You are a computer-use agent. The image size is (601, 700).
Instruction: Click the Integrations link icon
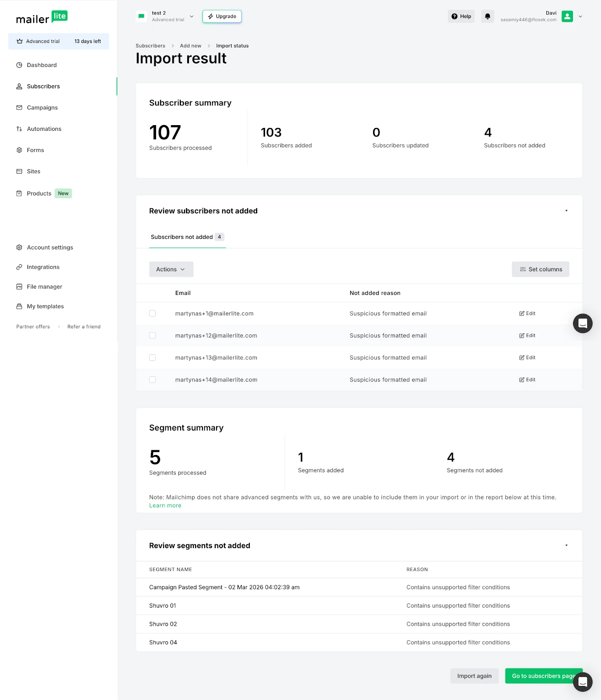(x=19, y=267)
